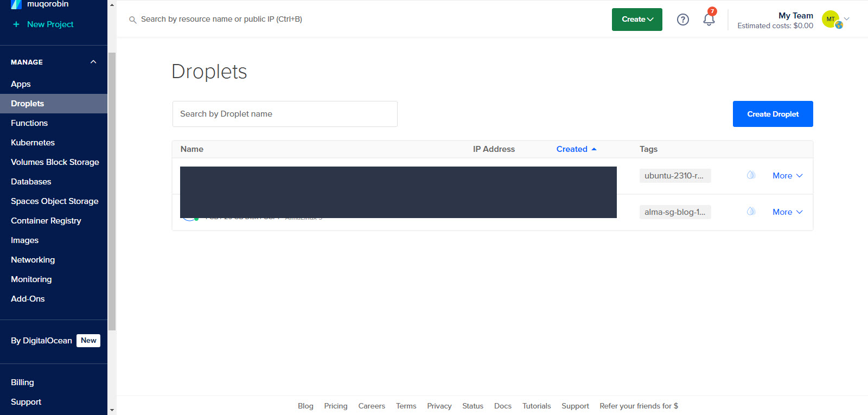The height and width of the screenshot is (415, 868).
Task: Open the Status footer link
Action: [473, 406]
